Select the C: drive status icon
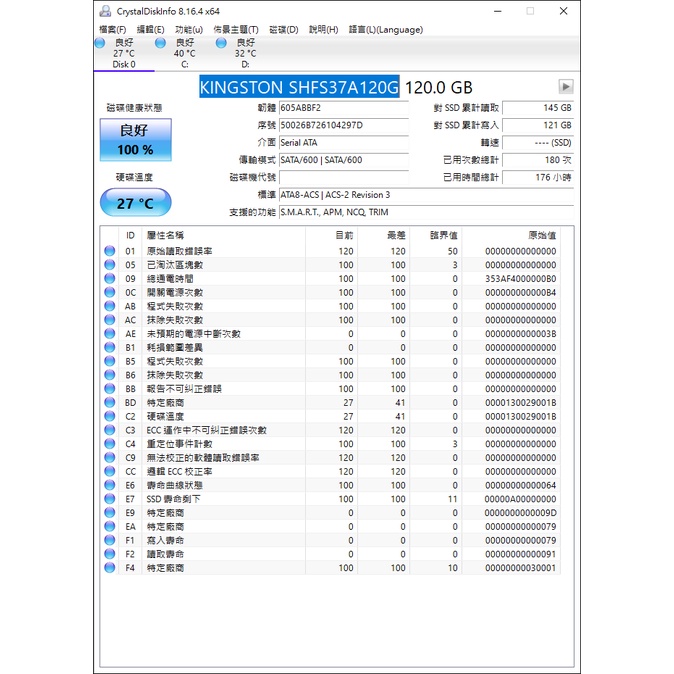 click(x=160, y=44)
